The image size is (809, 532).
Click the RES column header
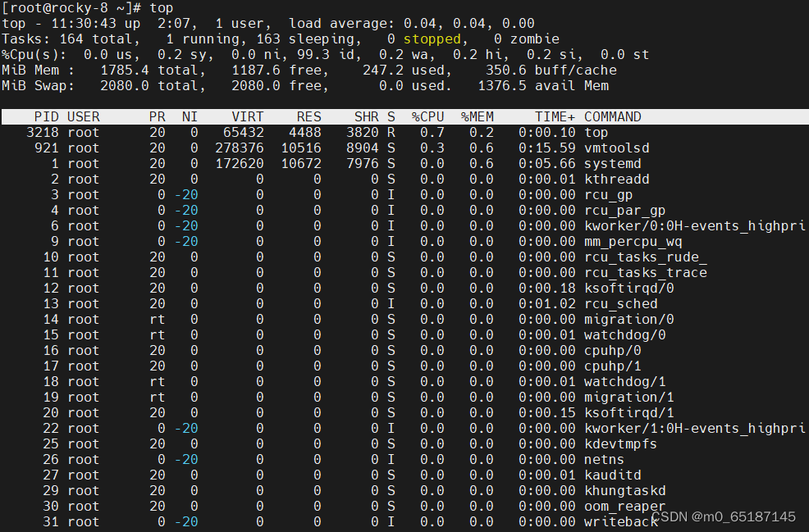(309, 116)
